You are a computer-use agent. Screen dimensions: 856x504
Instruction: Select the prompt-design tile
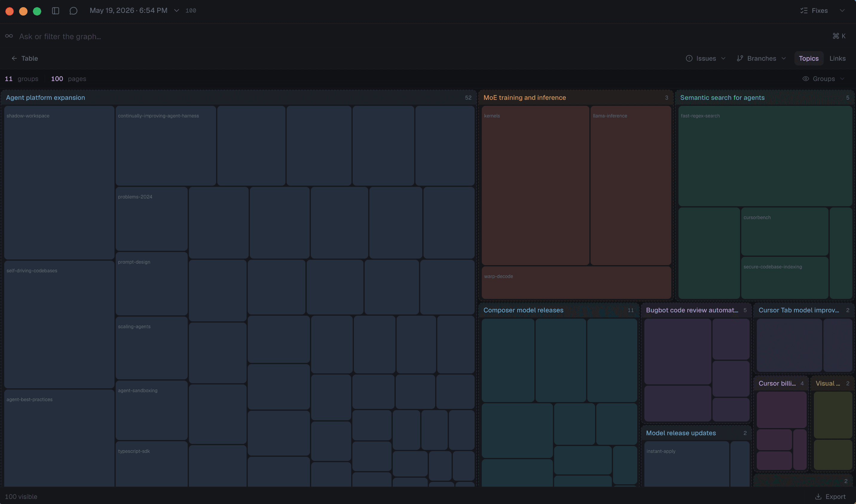(152, 284)
